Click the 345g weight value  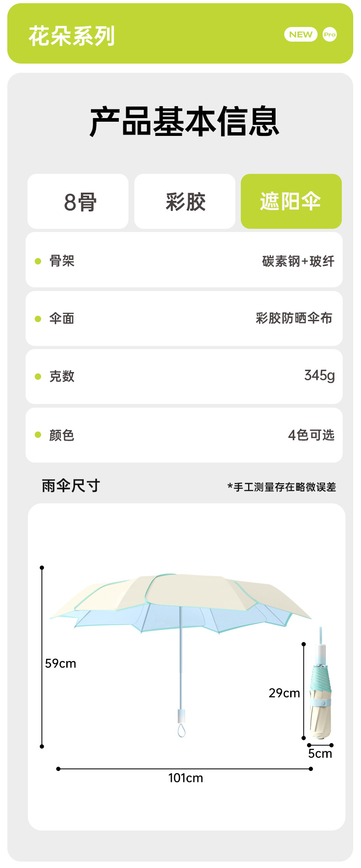319,376
